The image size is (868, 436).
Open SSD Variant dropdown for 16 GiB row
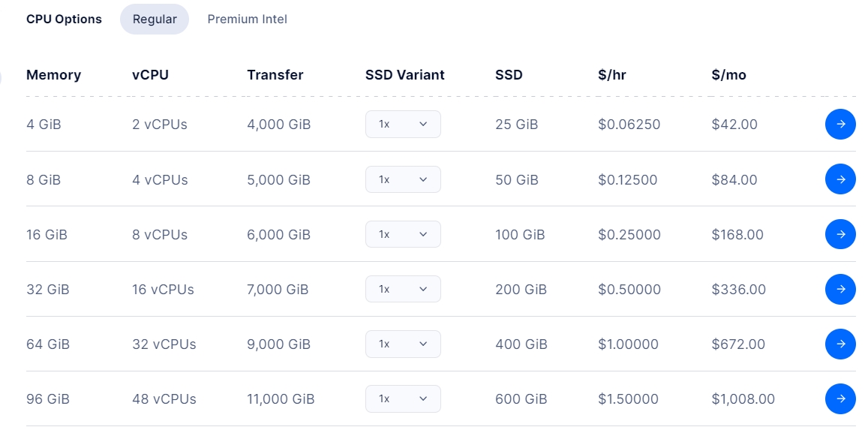pos(403,234)
